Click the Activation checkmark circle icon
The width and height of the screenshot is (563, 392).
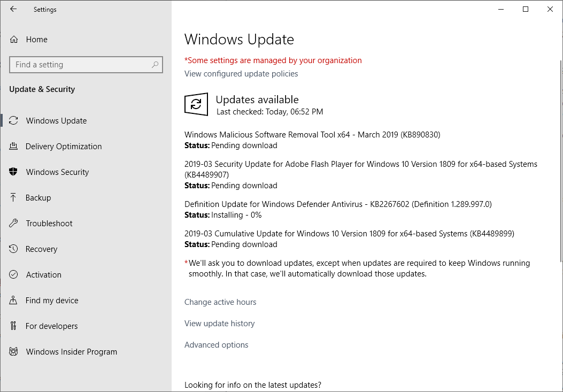pos(13,275)
